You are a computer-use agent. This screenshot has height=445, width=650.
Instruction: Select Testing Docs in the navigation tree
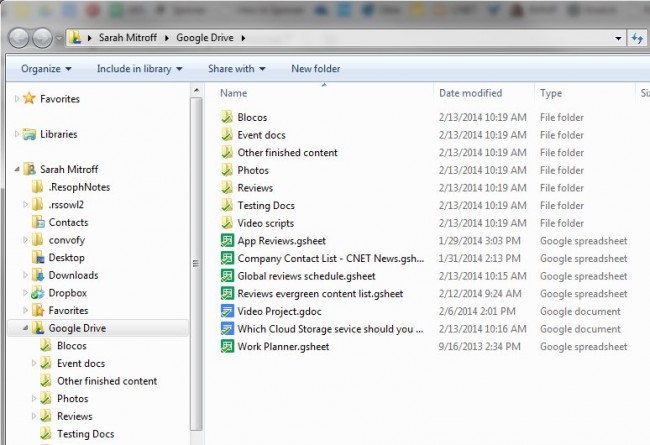pyautogui.click(x=85, y=434)
